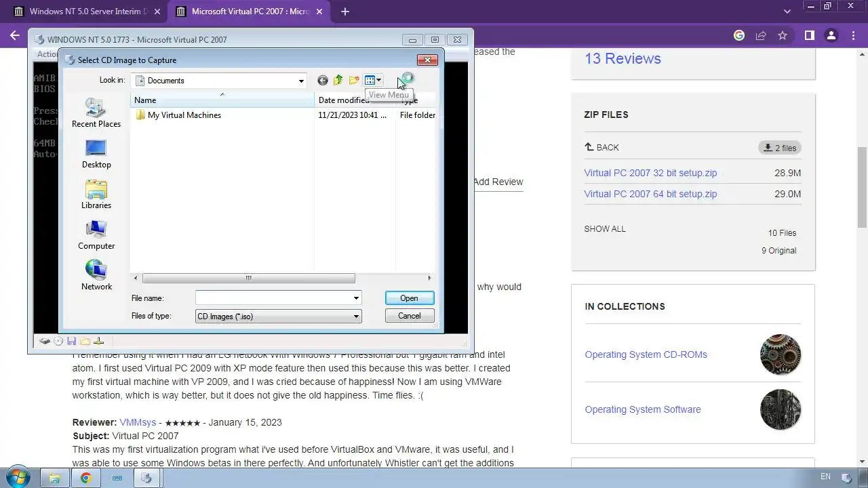Go up one folder level
This screenshot has height=488, width=868.
[338, 81]
